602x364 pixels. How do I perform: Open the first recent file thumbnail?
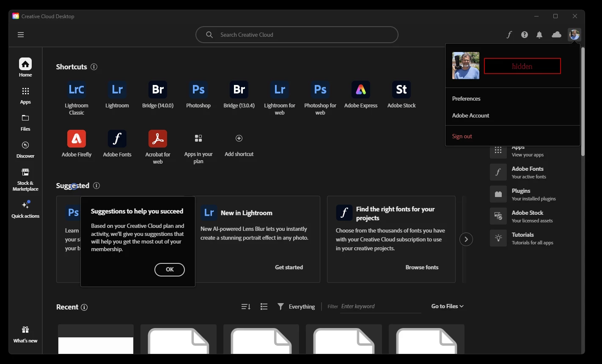click(x=96, y=339)
